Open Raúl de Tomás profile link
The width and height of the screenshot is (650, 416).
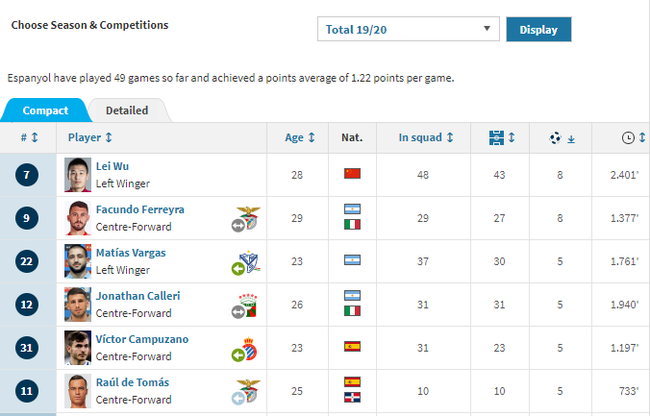click(132, 382)
